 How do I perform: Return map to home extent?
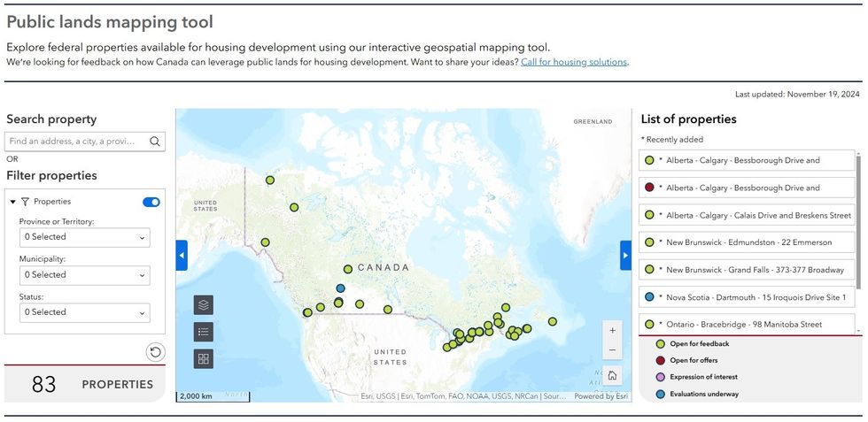(612, 374)
